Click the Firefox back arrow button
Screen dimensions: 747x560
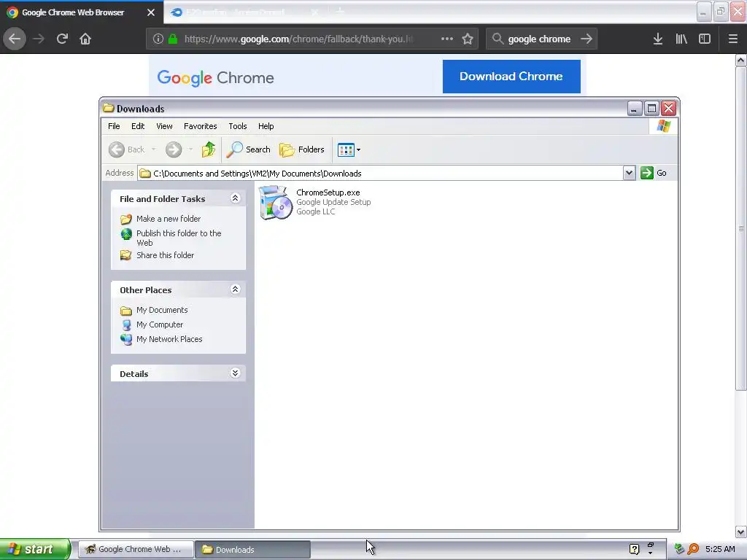tap(15, 39)
